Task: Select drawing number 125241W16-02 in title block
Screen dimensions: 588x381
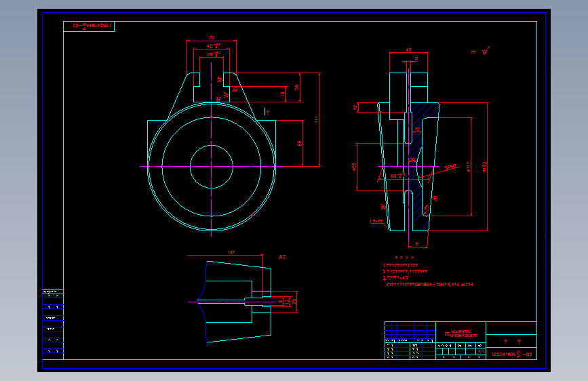Action: pyautogui.click(x=511, y=354)
